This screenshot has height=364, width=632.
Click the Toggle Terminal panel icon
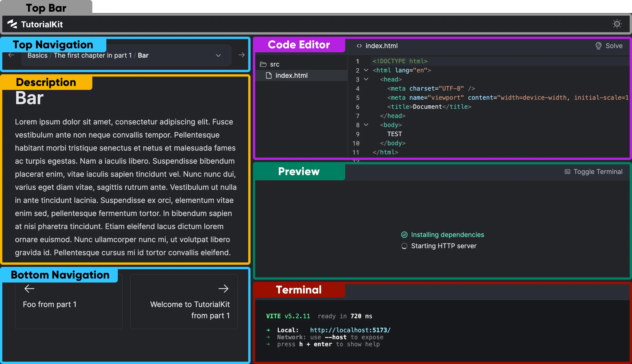point(567,172)
